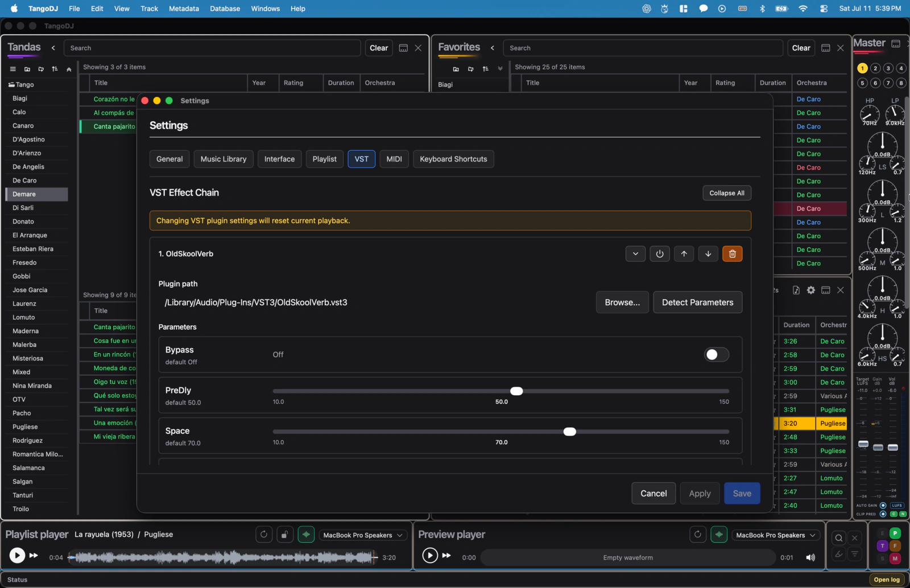Image resolution: width=910 pixels, height=588 pixels.
Task: Click Wi-Fi icon in menu bar
Action: click(x=803, y=9)
